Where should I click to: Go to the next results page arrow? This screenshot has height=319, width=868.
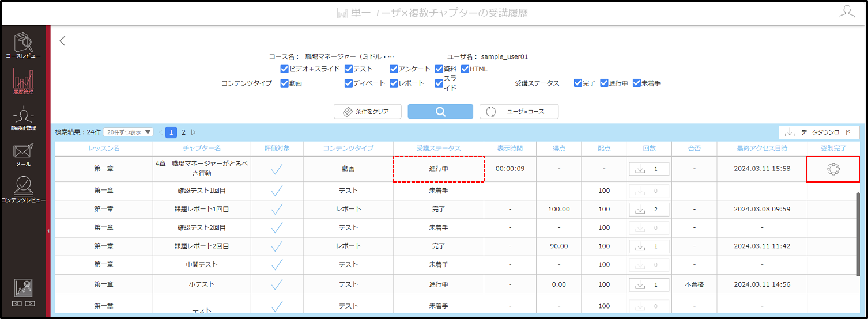tap(194, 132)
